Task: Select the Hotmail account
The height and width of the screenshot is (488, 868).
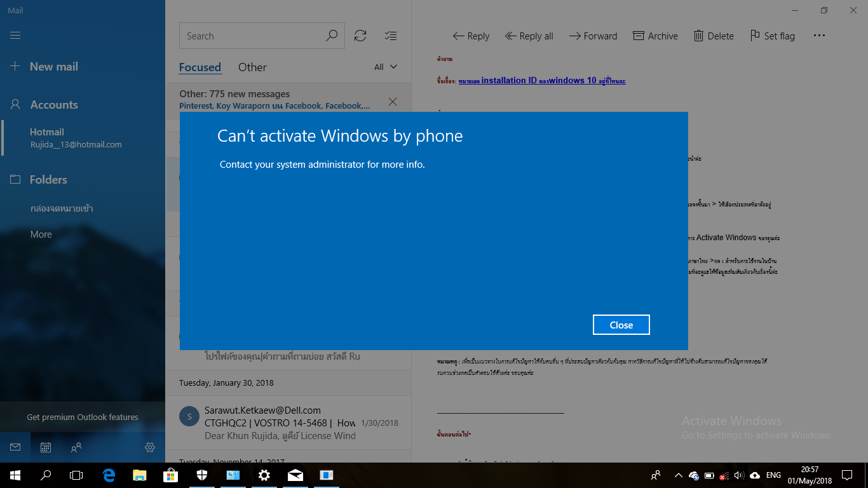Action: [x=83, y=138]
